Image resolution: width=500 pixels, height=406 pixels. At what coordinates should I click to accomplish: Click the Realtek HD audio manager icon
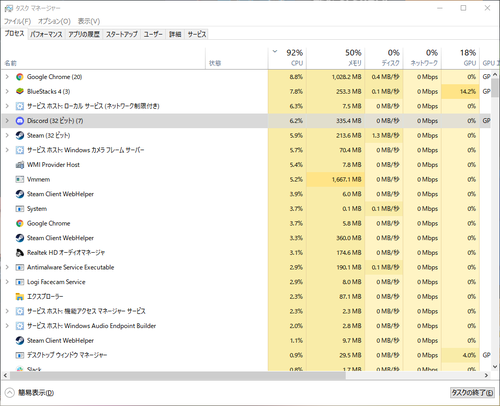20,253
